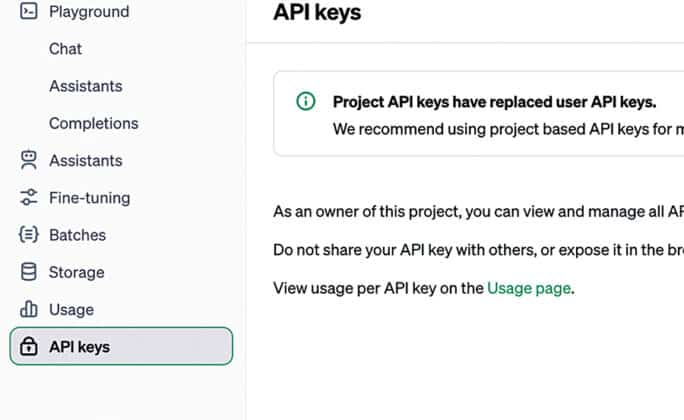
Task: Click the green info icon in the banner
Action: [305, 101]
